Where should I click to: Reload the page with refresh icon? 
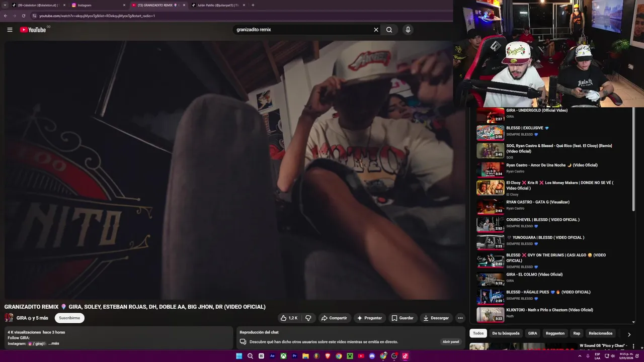tap(23, 16)
